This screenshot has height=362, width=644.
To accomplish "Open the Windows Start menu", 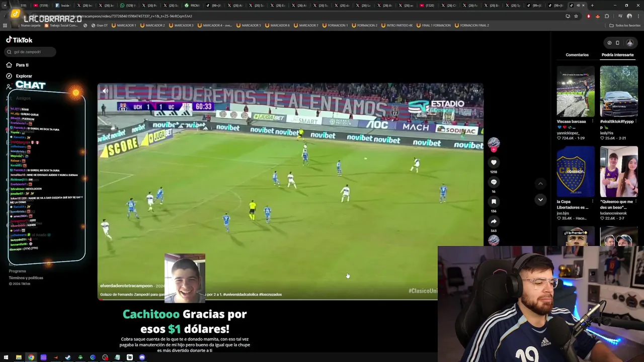I will [6, 357].
